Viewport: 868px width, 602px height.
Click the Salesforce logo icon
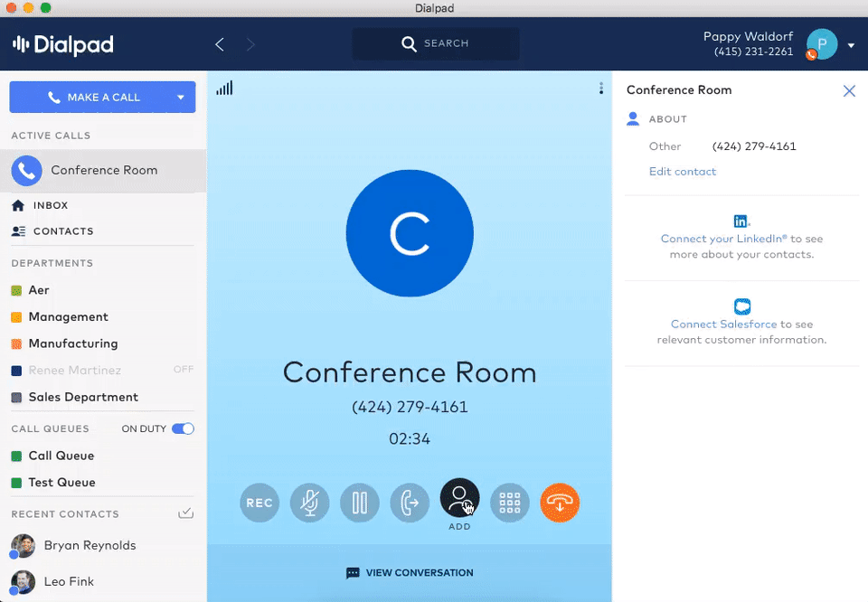click(741, 306)
